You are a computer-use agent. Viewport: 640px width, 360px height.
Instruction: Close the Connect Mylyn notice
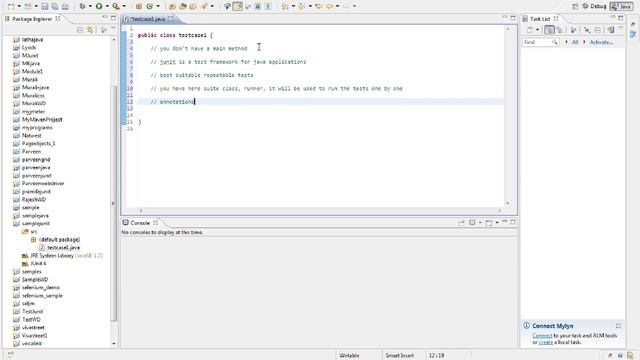pos(618,326)
